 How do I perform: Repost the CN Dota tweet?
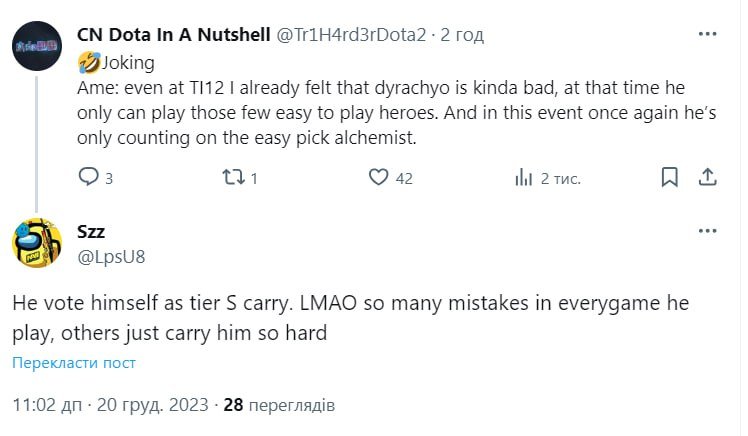[x=231, y=178]
